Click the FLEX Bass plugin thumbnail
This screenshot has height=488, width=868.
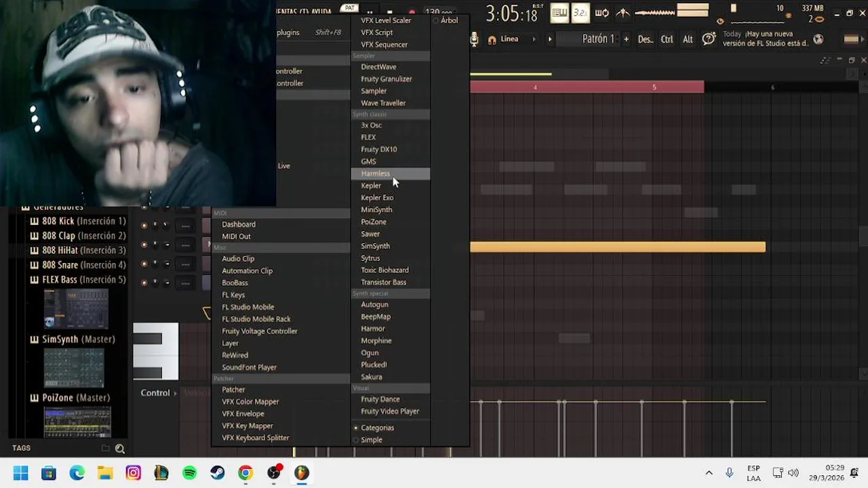(76, 309)
